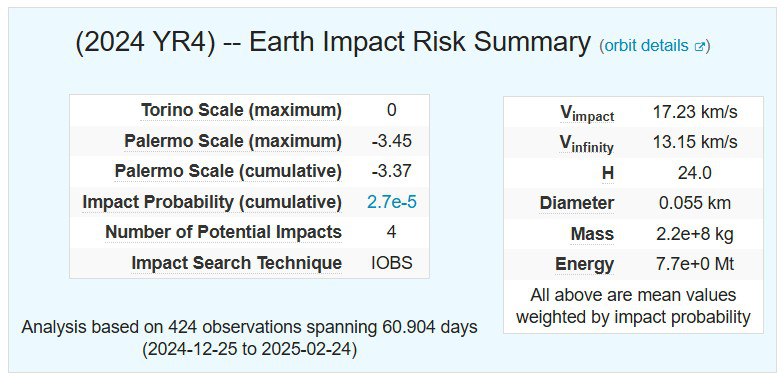This screenshot has width=784, height=384.
Task: Click the Impact Search Technique label
Action: coord(236,263)
